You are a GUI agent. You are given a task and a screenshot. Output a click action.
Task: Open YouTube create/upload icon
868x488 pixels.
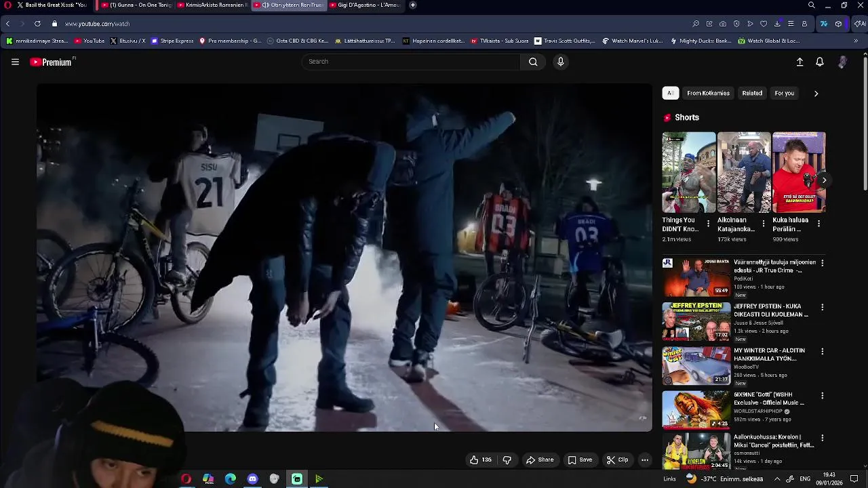tap(800, 62)
